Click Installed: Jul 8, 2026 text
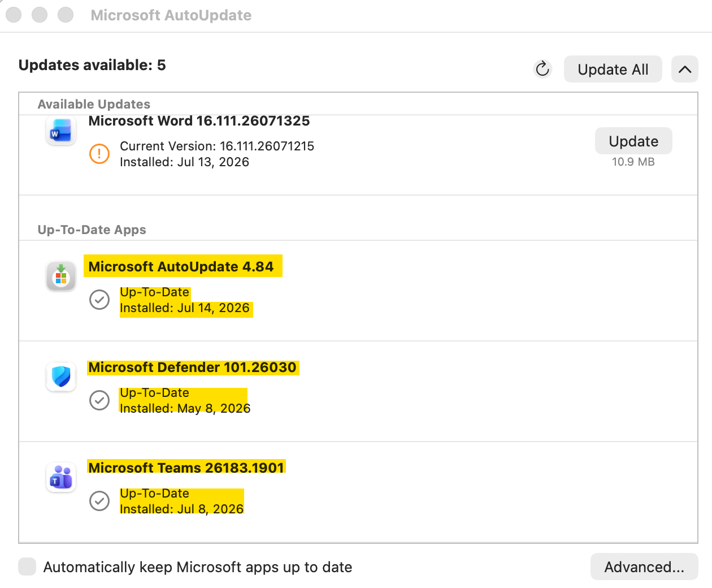 pos(181,509)
